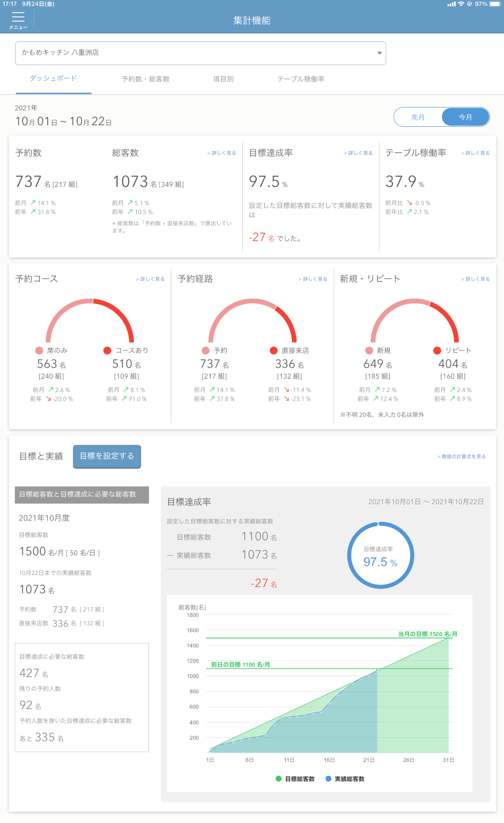
Task: Expand 詳しく見る for 予約コース
Action: tap(150, 279)
